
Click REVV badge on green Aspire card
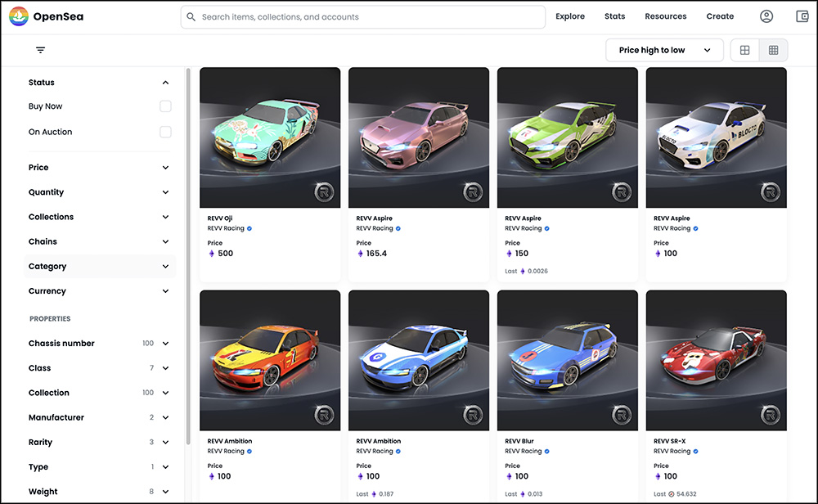click(622, 192)
